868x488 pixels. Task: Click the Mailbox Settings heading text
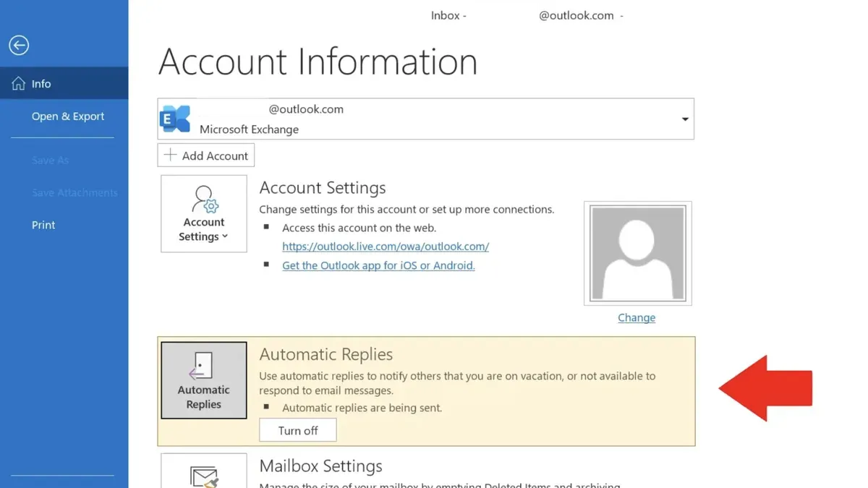321,466
